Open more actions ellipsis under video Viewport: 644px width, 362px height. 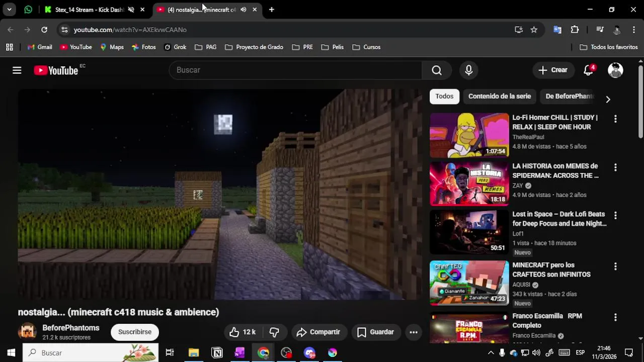click(414, 332)
